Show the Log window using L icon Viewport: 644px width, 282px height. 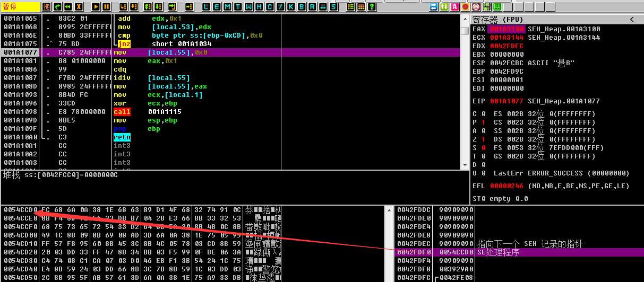pos(207,7)
